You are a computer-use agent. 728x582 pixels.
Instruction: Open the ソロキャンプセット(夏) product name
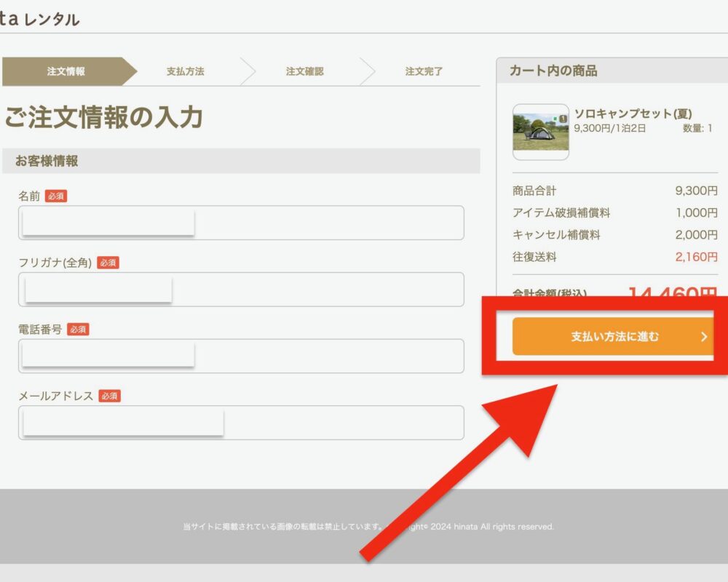tap(633, 113)
